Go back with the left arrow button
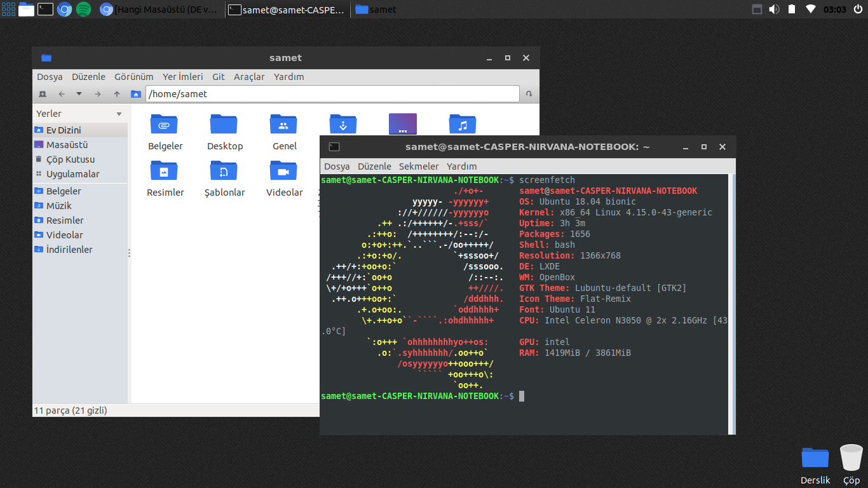Image resolution: width=868 pixels, height=488 pixels. pyautogui.click(x=62, y=94)
